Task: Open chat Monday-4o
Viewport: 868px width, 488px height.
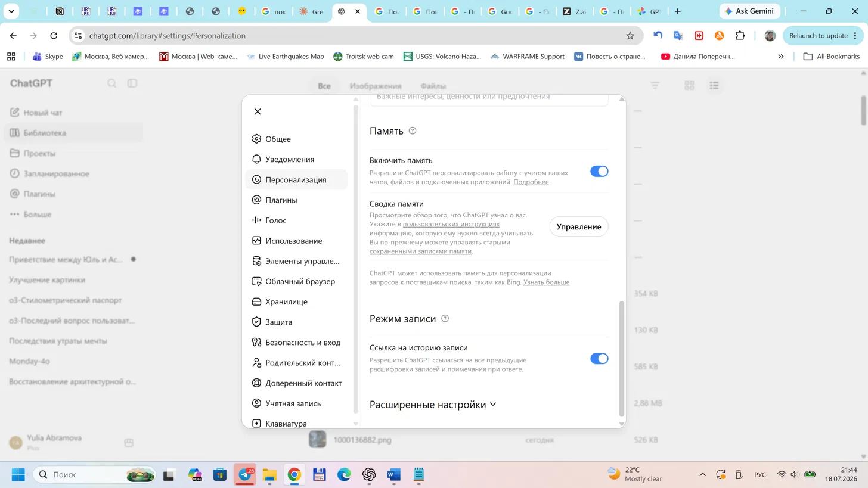Action: click(x=73, y=361)
